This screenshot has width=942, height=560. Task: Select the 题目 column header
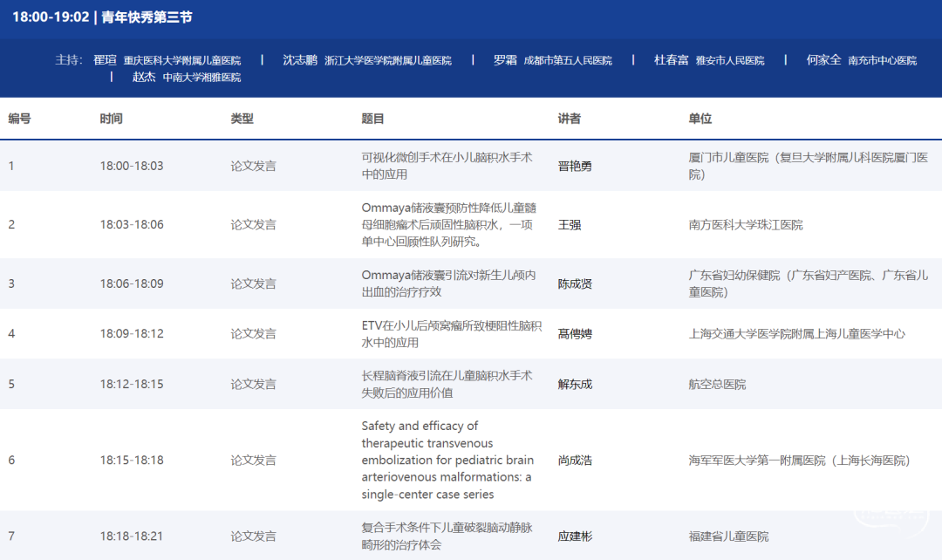pos(372,119)
